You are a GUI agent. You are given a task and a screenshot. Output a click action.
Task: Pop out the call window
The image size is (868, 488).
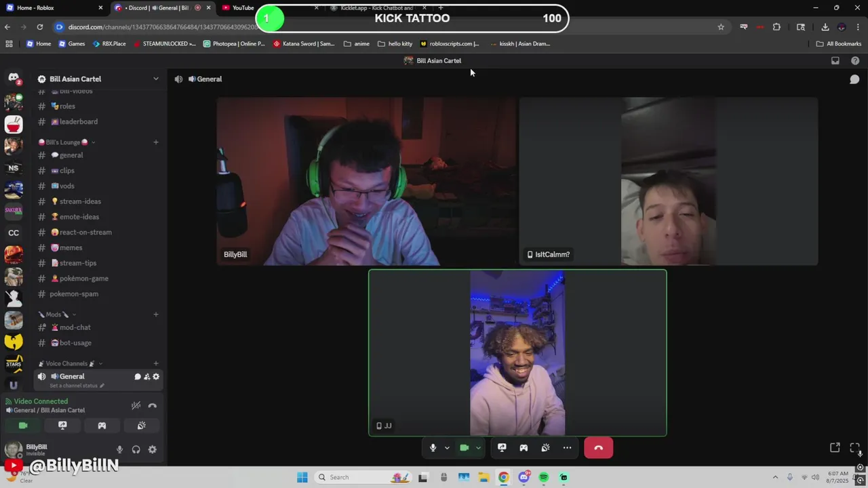(x=835, y=448)
